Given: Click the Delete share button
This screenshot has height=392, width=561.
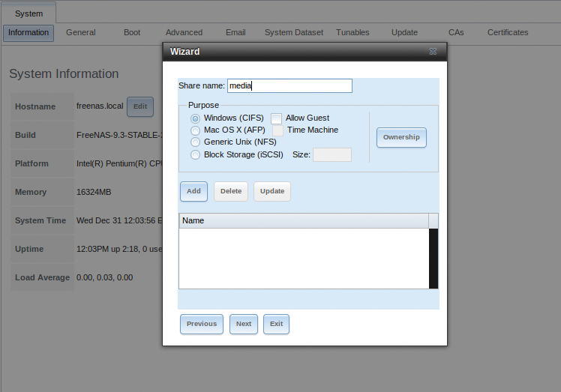Looking at the screenshot, I should point(231,191).
